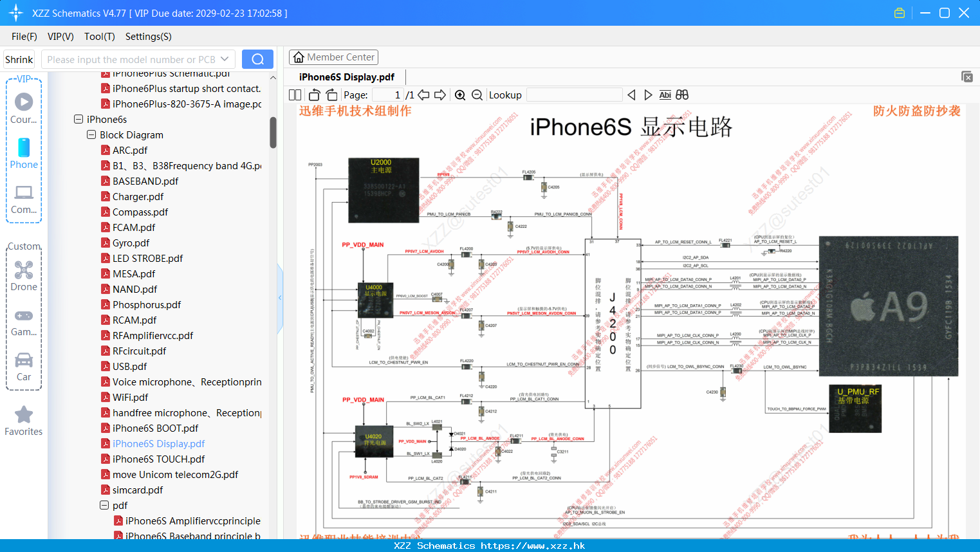The height and width of the screenshot is (552, 980).
Task: Go to previous page arrow
Action: [x=423, y=95]
